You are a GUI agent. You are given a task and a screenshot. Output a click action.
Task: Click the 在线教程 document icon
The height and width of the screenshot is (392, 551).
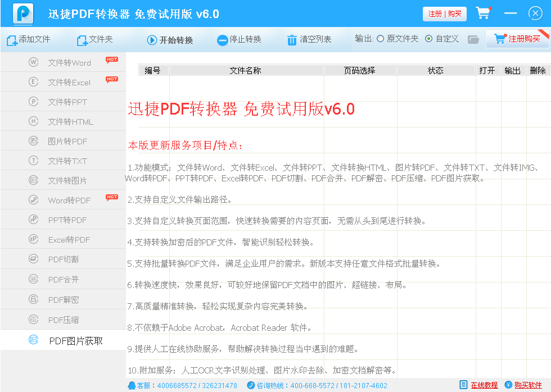point(463,385)
